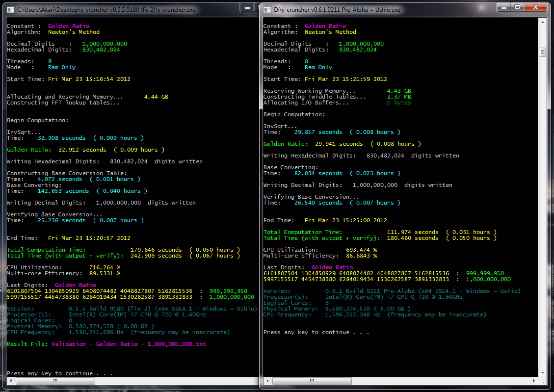Click horizontal scrollbar thumb in left window
The height and width of the screenshot is (392, 554).
(54, 380)
